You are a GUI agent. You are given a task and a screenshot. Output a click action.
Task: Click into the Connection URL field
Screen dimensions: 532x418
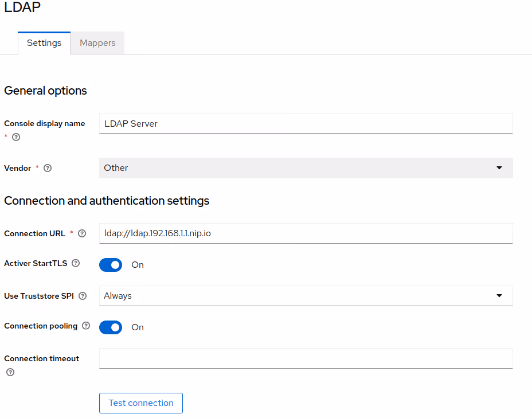point(306,233)
